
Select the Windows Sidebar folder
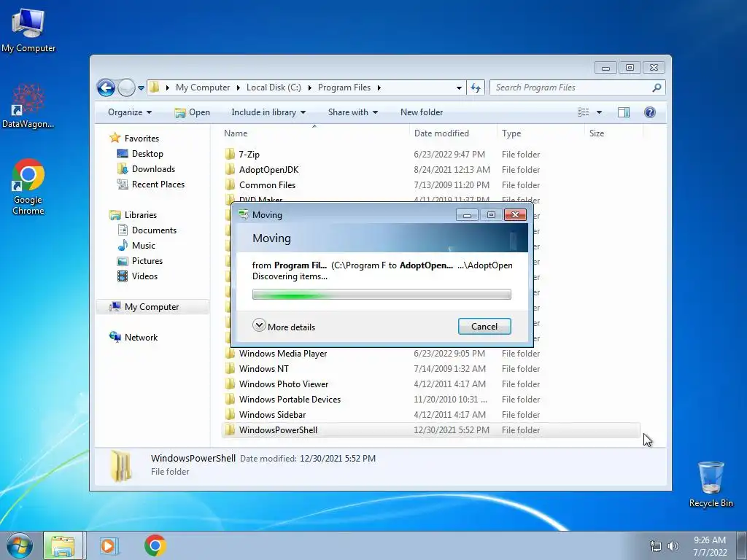(x=272, y=414)
